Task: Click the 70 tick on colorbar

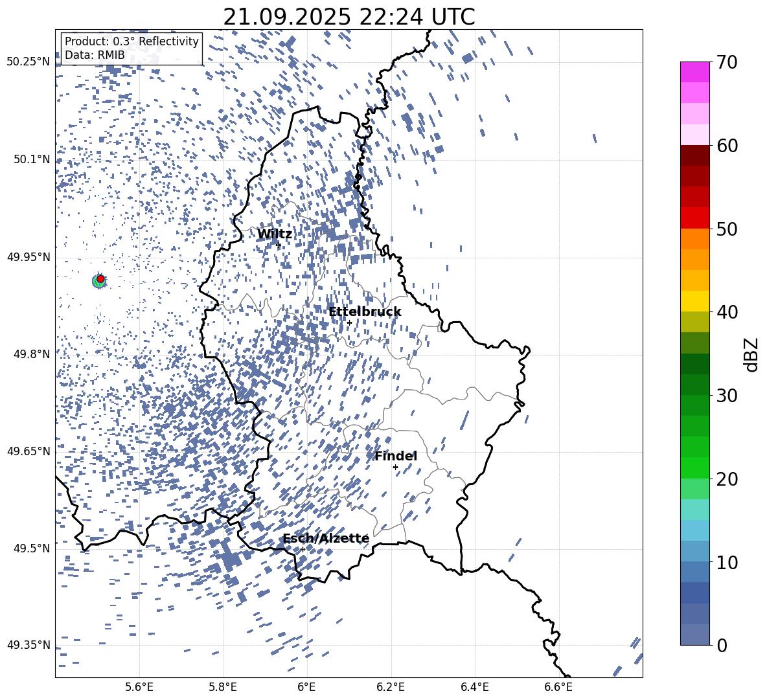Action: (x=727, y=62)
